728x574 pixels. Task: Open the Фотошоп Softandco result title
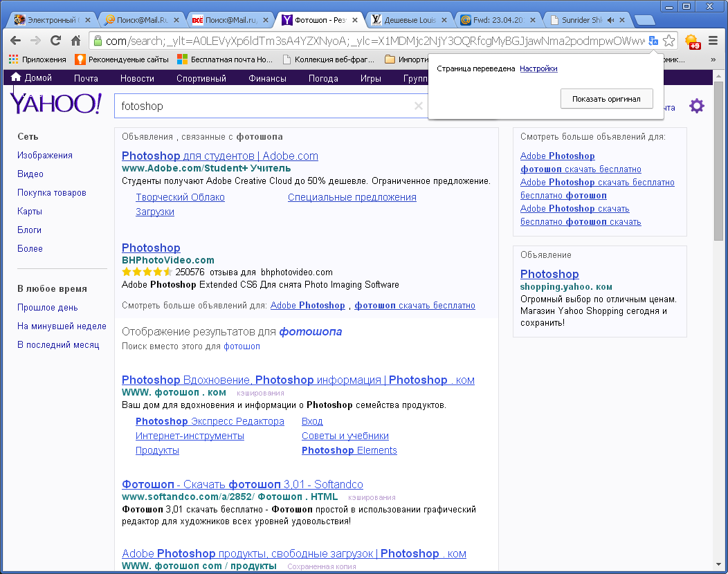(242, 485)
